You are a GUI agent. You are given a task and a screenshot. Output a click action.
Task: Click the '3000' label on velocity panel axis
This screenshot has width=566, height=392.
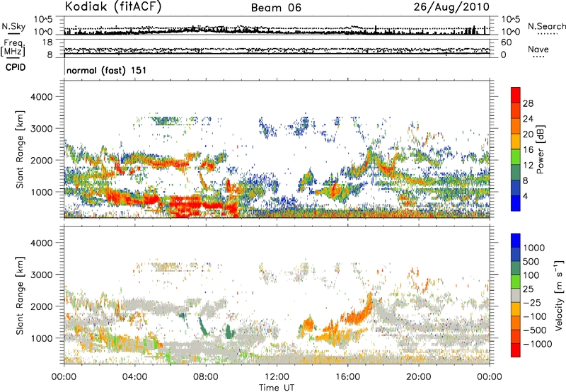click(x=42, y=275)
